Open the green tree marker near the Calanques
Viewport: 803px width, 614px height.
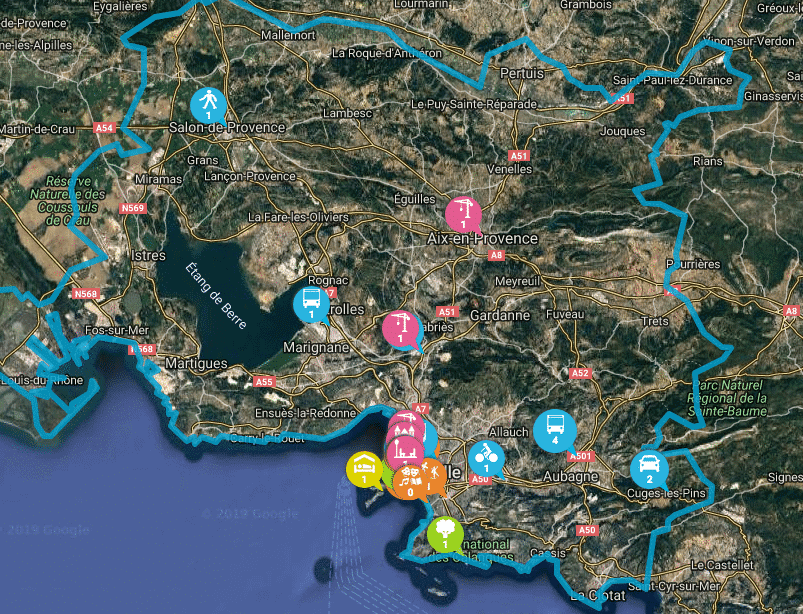pyautogui.click(x=445, y=535)
